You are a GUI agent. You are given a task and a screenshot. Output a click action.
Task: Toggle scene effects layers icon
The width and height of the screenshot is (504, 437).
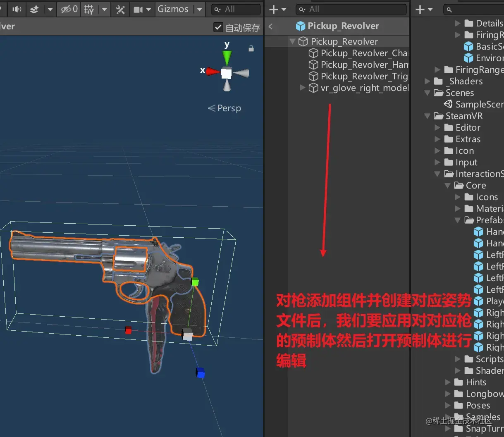(x=34, y=9)
